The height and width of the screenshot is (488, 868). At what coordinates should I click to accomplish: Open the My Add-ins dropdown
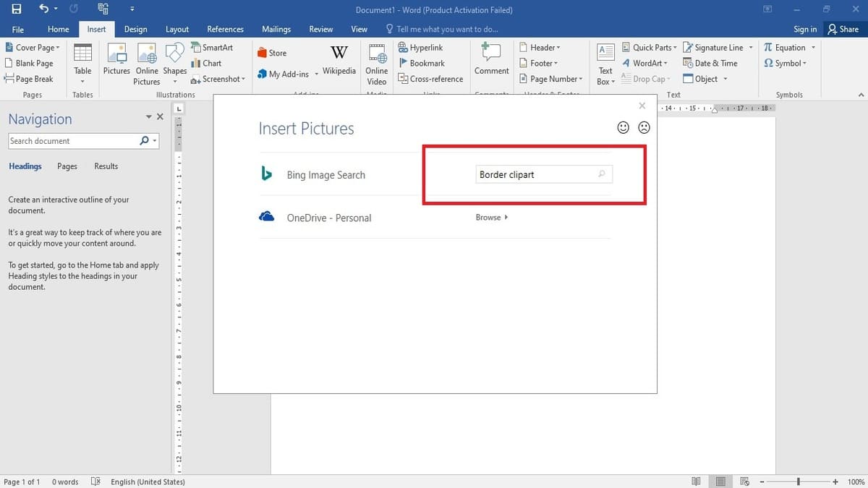pos(288,74)
